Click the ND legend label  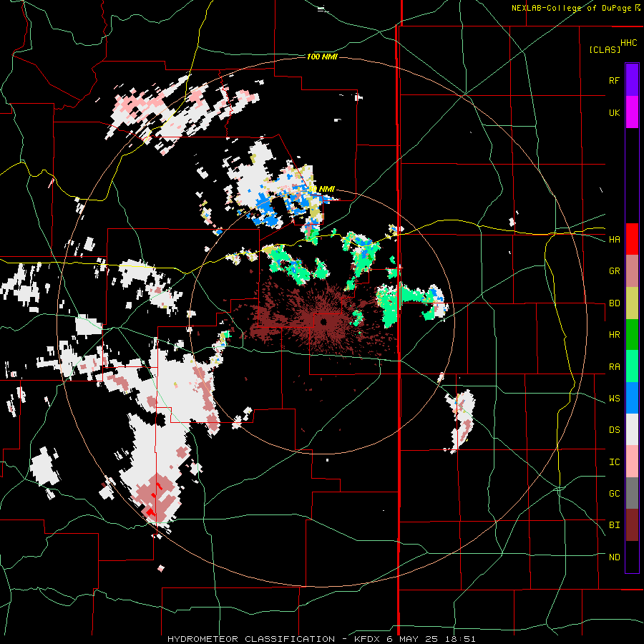[x=614, y=557]
